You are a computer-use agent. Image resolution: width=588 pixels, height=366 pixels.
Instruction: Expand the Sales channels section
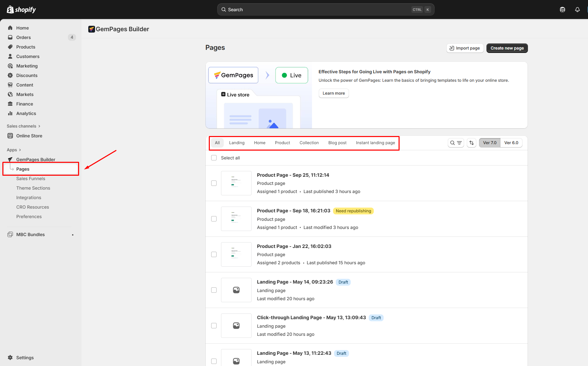pos(23,126)
